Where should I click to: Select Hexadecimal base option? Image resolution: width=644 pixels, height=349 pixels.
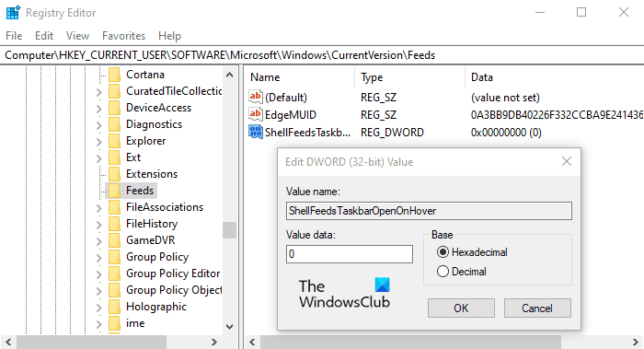[x=472, y=252]
